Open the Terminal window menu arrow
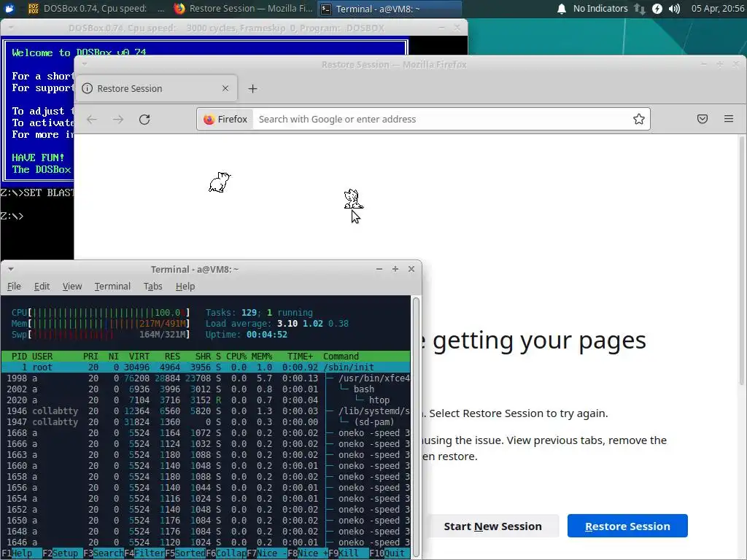Viewport: 747px width, 560px height. click(x=10, y=270)
